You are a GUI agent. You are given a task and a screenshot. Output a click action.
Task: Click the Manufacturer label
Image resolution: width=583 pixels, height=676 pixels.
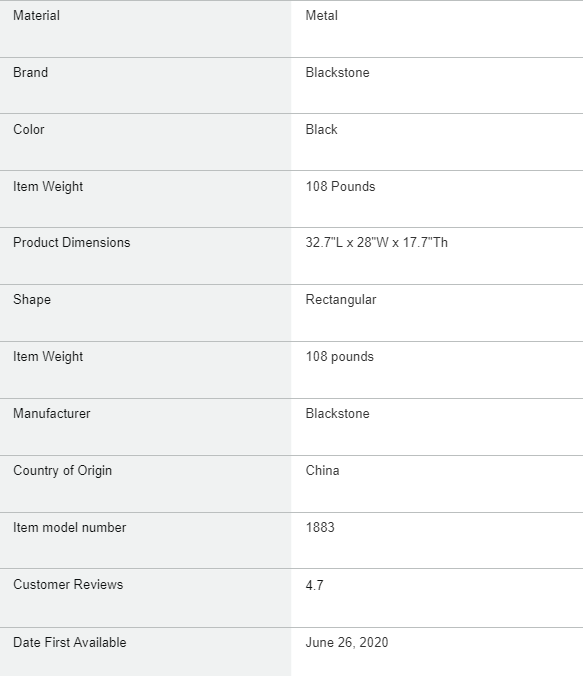52,413
